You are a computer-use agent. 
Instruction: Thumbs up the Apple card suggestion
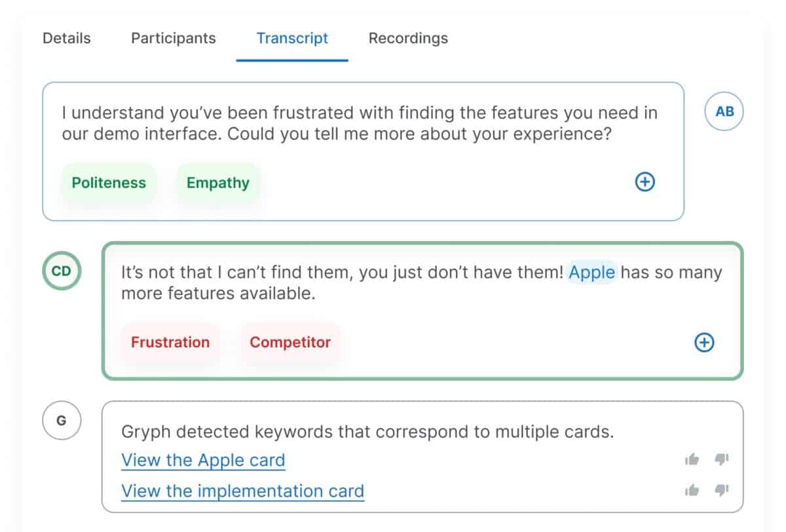tap(692, 459)
